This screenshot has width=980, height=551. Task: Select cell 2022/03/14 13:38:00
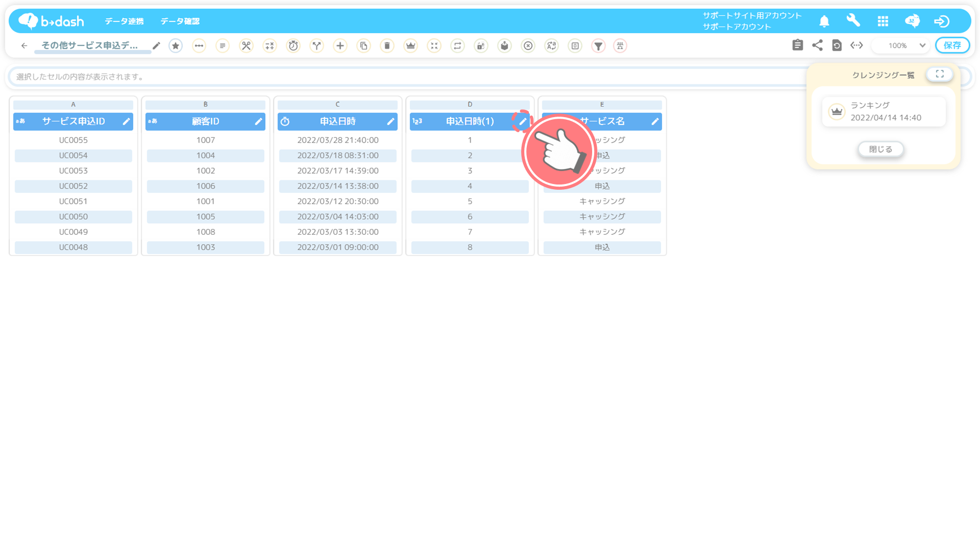(338, 186)
